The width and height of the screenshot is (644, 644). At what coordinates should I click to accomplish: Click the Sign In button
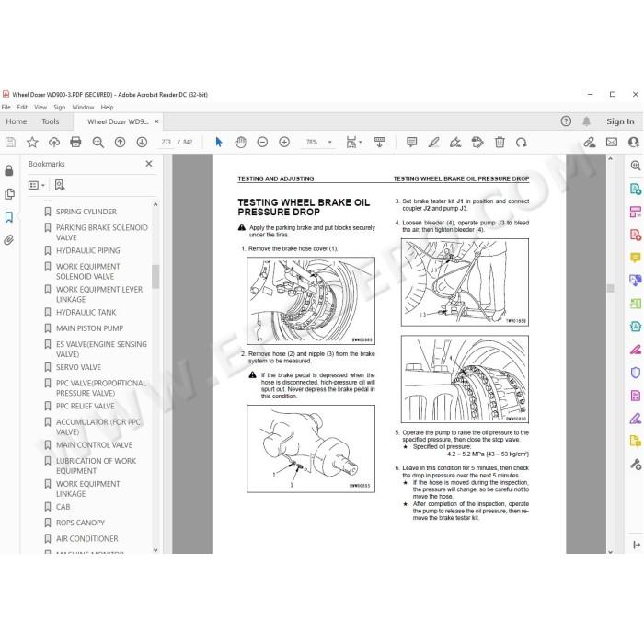coord(620,121)
